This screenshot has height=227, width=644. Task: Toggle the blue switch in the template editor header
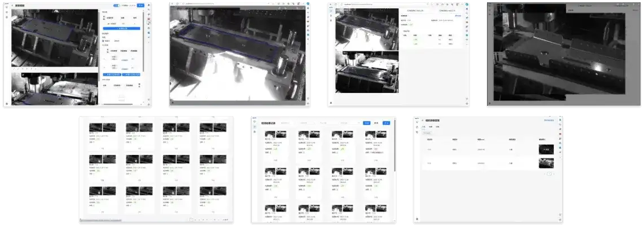coord(116,6)
